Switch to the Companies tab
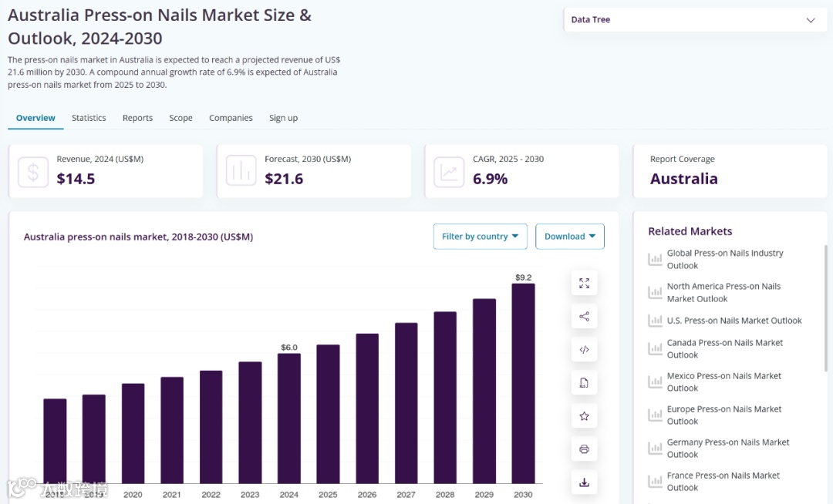The height and width of the screenshot is (504, 833). click(231, 118)
